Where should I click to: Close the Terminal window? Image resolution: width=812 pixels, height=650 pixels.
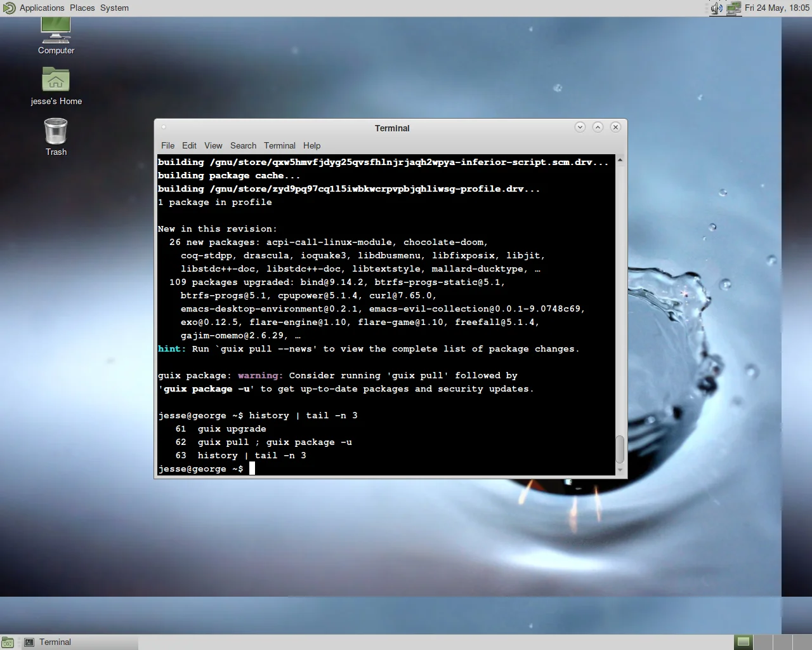pos(615,127)
